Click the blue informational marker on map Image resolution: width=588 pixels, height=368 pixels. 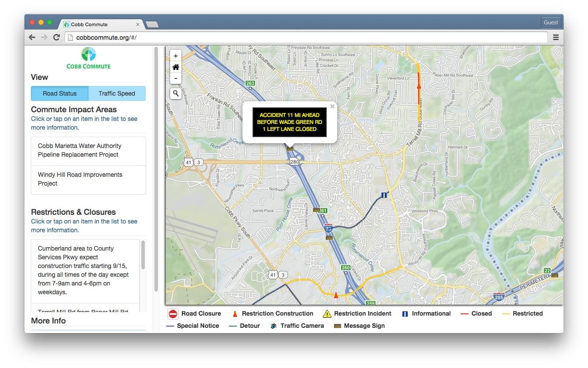(x=384, y=195)
